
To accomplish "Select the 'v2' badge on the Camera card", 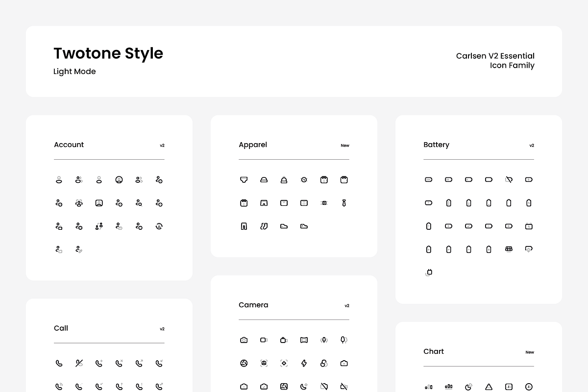I will tap(347, 306).
